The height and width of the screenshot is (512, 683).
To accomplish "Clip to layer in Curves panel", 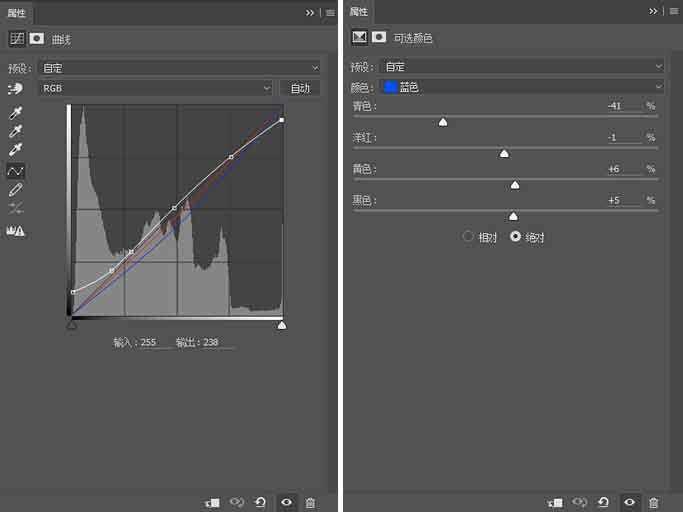I will (x=213, y=503).
